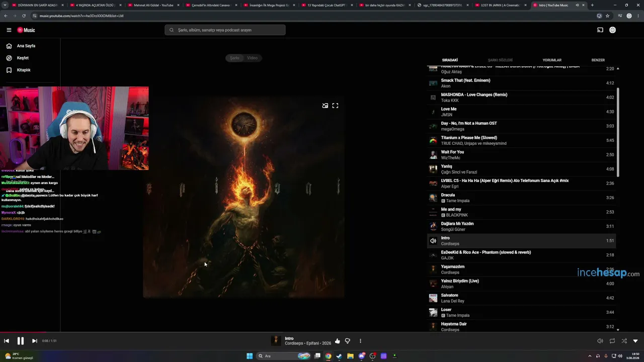The width and height of the screenshot is (644, 362).
Task: Play Titanium x Please Me (Slowed)
Action: click(521, 140)
